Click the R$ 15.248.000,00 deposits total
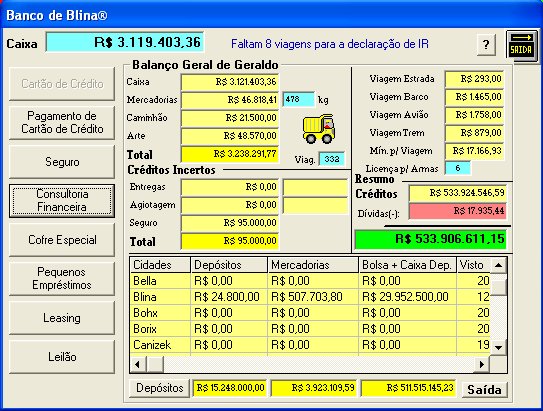Viewport: 543px width, 411px height. (x=230, y=388)
